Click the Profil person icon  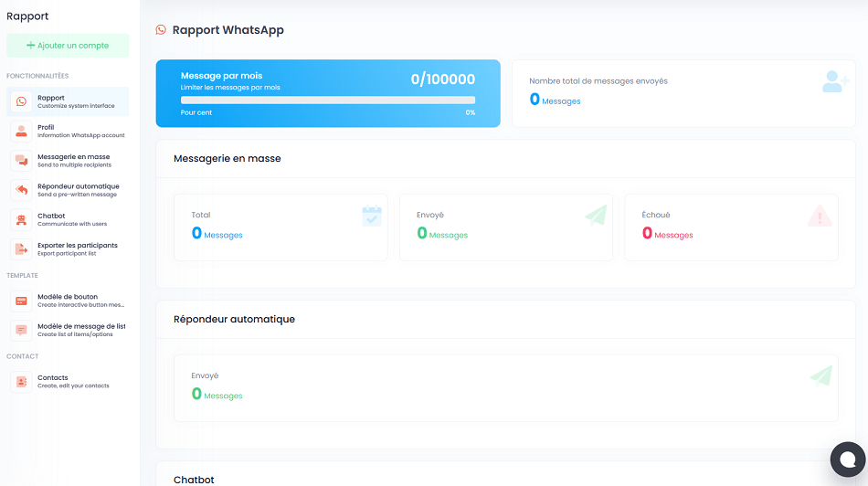(21, 132)
